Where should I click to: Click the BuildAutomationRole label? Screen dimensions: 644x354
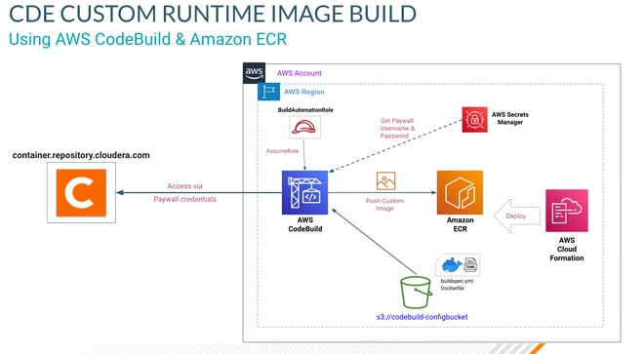pos(305,110)
